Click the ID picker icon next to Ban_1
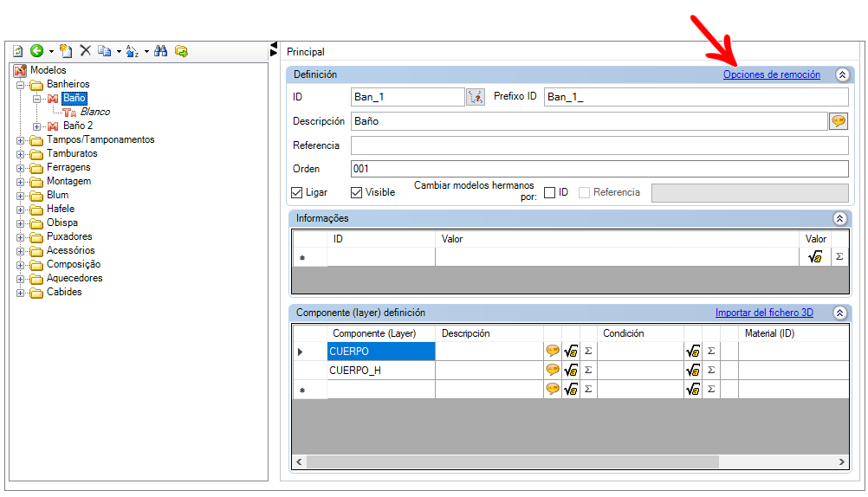The width and height of the screenshot is (868, 497). coord(476,97)
